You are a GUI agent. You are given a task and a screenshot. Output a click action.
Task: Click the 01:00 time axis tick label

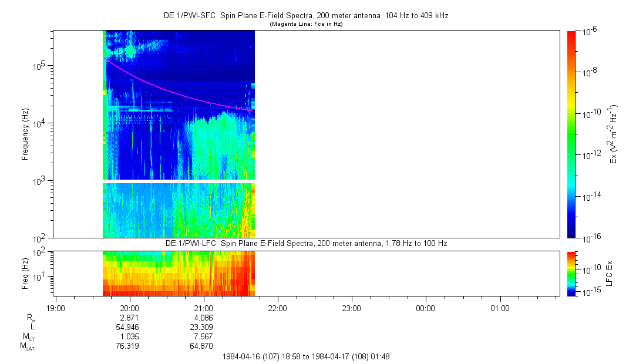499,308
